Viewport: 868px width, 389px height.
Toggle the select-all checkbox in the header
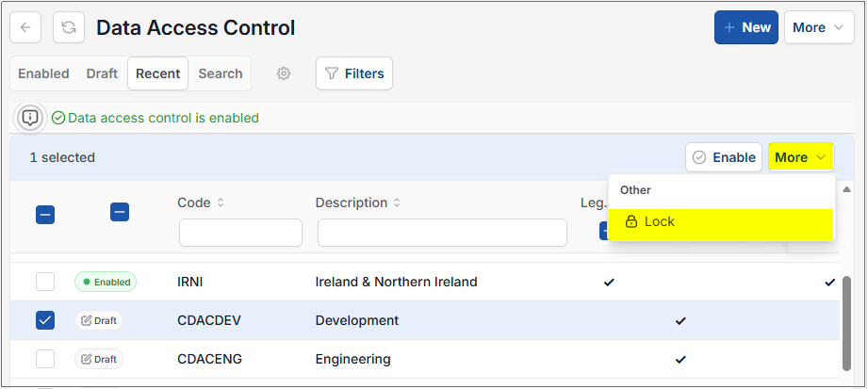[45, 215]
